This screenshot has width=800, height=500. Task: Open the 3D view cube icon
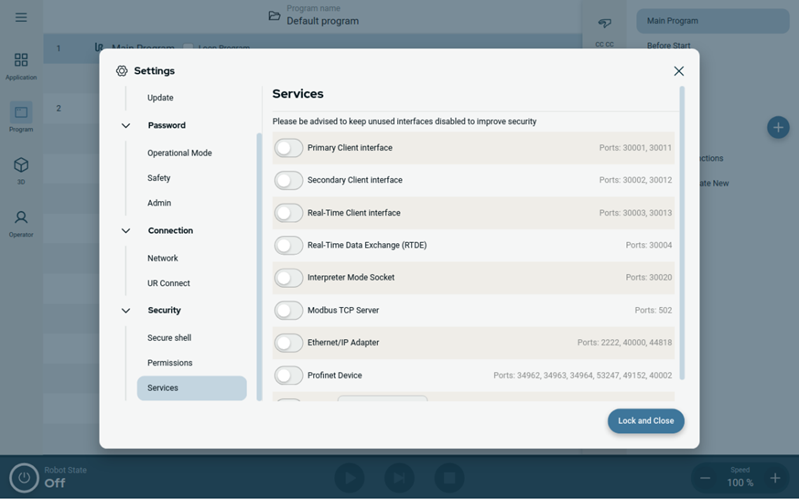21,166
